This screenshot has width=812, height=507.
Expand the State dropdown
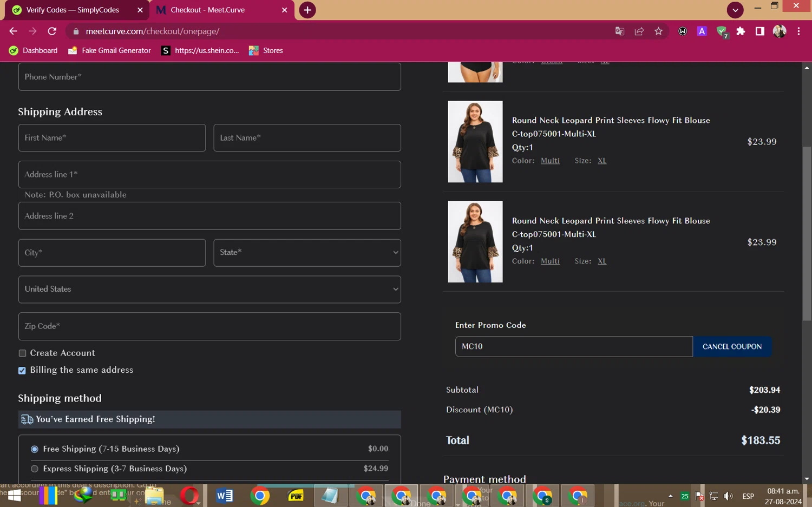coord(307,253)
